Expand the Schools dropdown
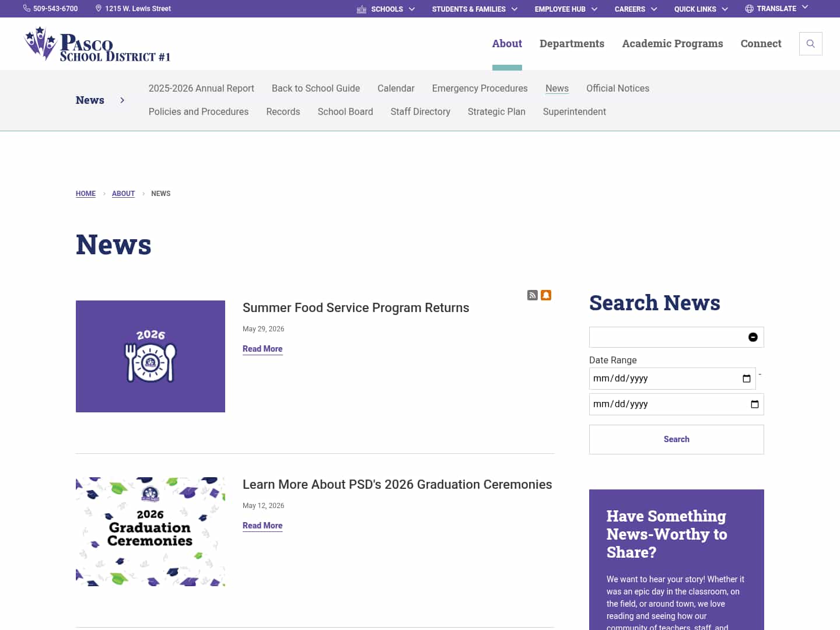The image size is (840, 630). pos(386,9)
